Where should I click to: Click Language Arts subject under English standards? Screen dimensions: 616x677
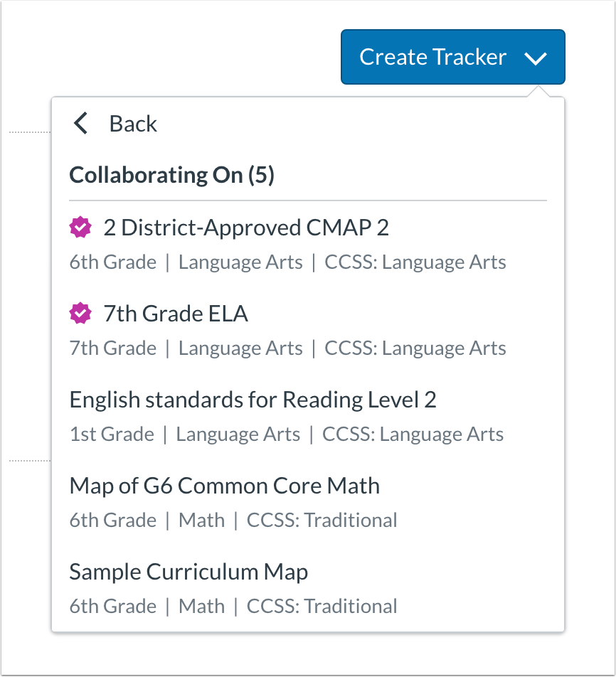[x=238, y=435]
